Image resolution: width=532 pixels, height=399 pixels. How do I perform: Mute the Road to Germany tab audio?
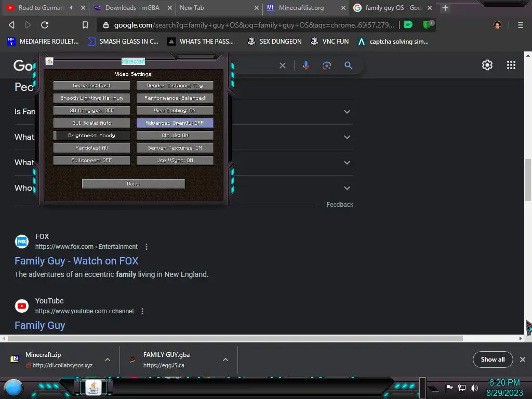[72, 7]
